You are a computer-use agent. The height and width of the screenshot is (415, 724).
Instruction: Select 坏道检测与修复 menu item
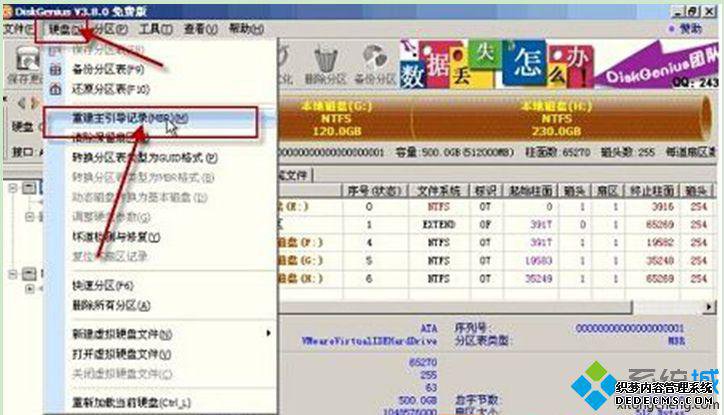click(116, 237)
